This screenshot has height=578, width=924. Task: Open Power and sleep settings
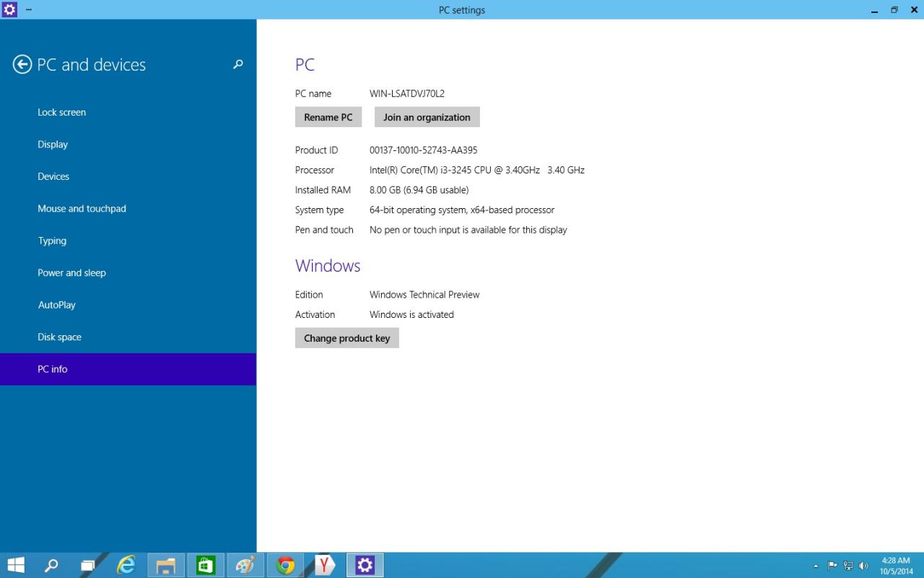click(71, 272)
